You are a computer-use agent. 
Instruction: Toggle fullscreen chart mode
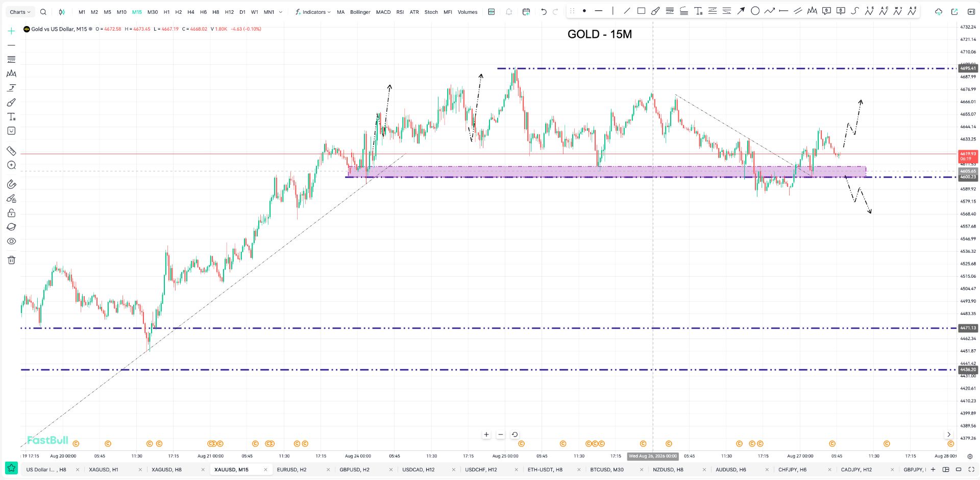click(x=971, y=469)
